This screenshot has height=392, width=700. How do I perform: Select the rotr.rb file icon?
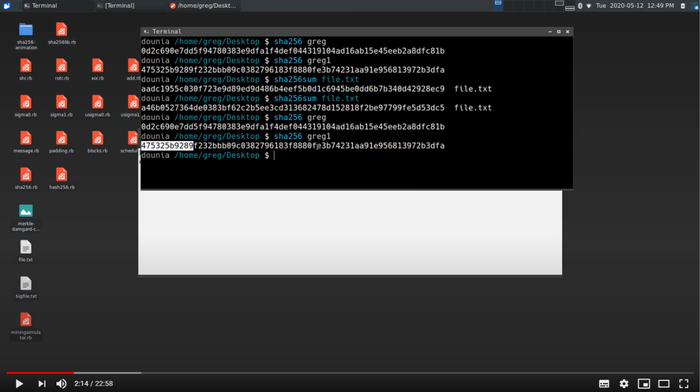pos(62,66)
